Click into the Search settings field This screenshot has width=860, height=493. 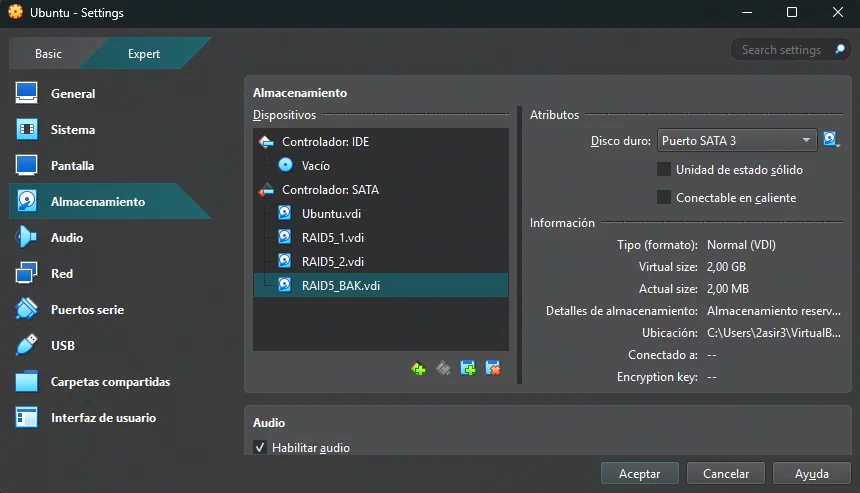[x=782, y=50]
